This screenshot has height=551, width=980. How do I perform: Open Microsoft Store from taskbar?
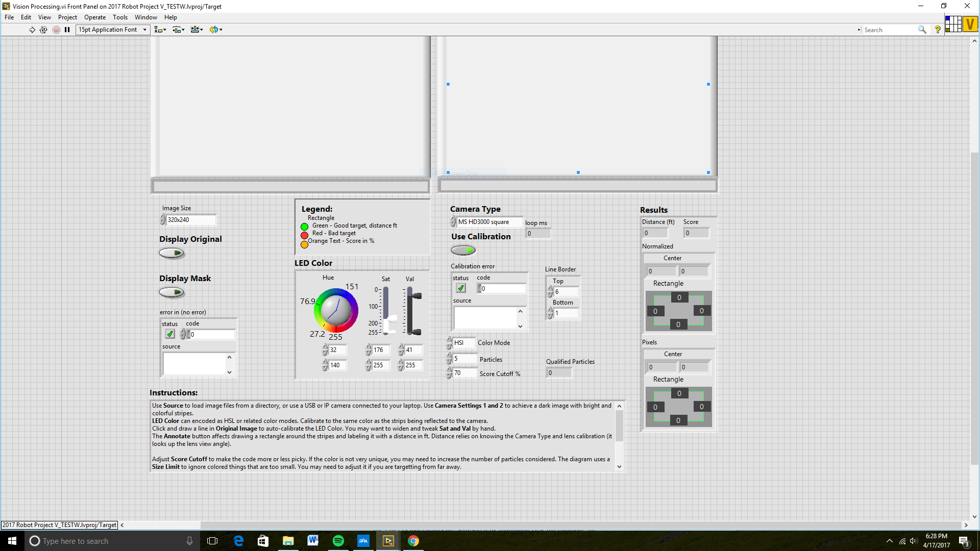[x=263, y=541]
